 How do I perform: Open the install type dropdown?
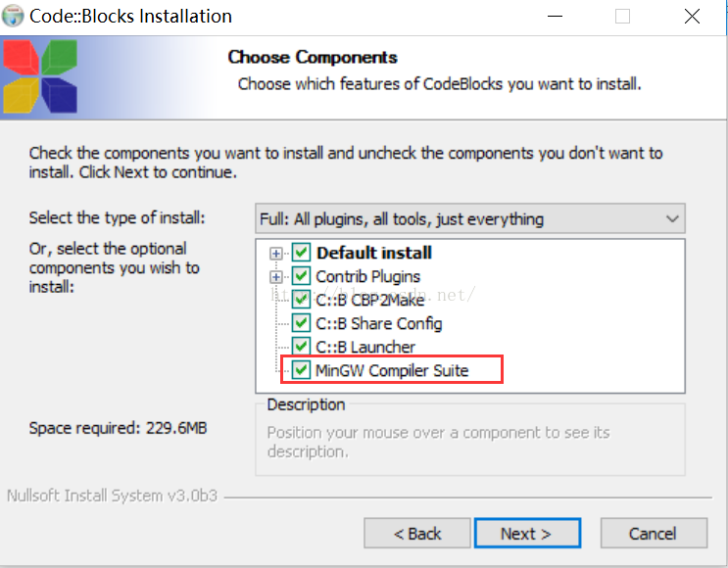click(x=470, y=218)
